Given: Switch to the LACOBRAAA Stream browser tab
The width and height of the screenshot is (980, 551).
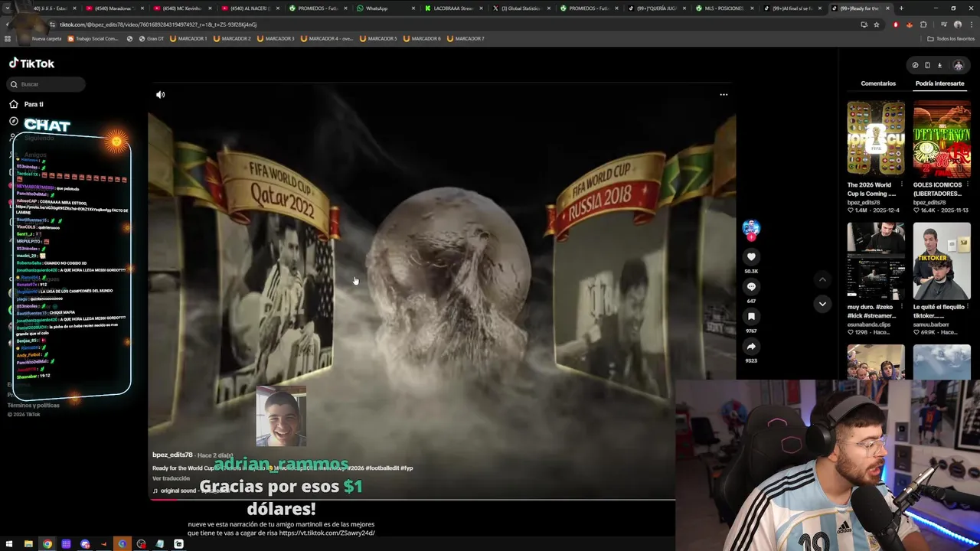Looking at the screenshot, I should [454, 8].
